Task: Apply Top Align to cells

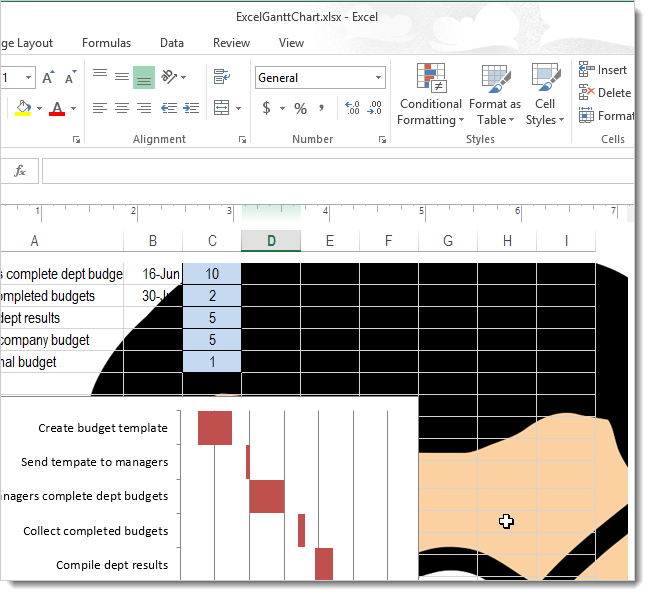Action: pos(100,77)
